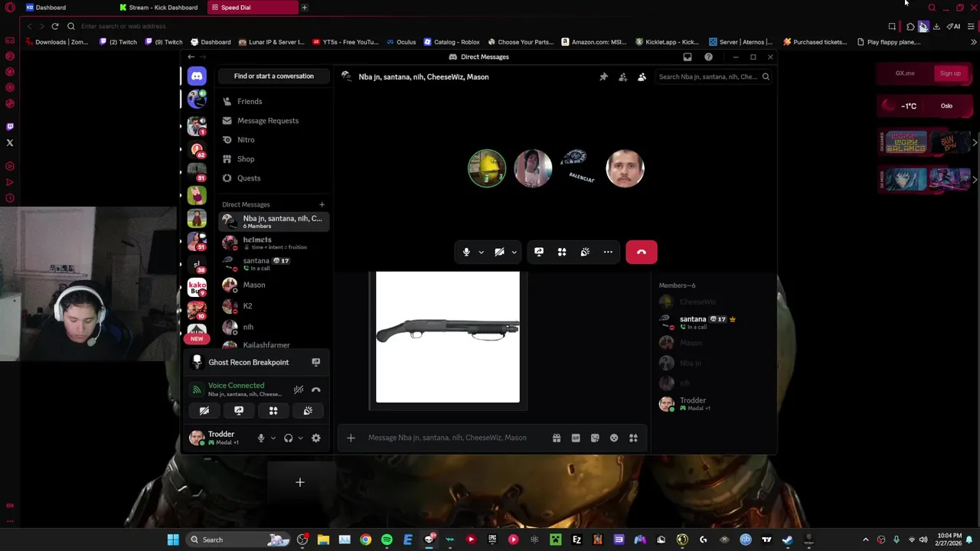Mute mic next to Trodder username
Screen dimensions: 980x551
[261, 438]
